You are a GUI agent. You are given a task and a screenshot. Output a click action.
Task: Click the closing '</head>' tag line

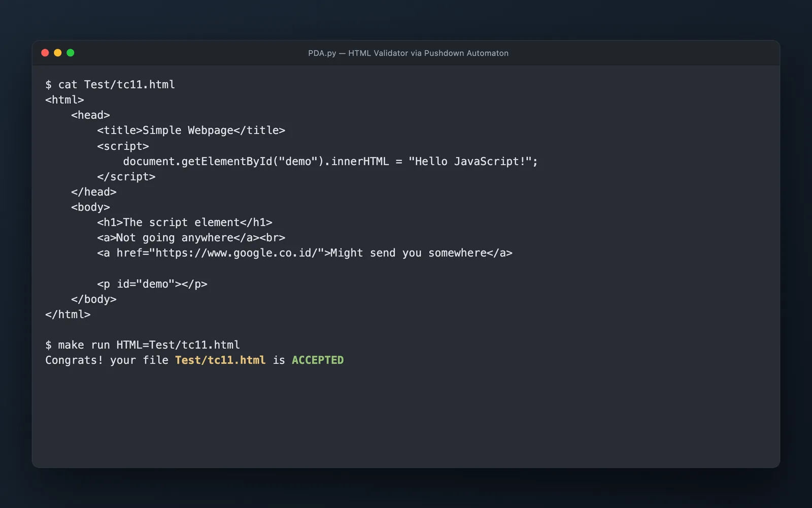pos(94,192)
